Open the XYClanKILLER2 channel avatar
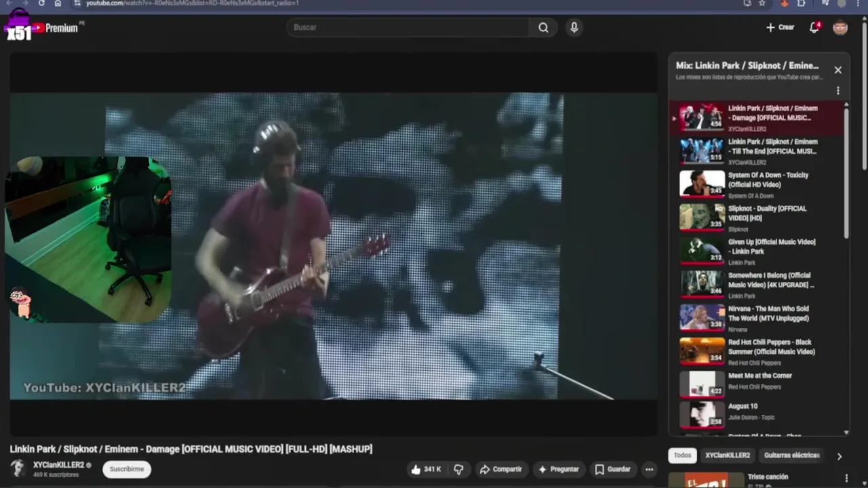 click(18, 468)
